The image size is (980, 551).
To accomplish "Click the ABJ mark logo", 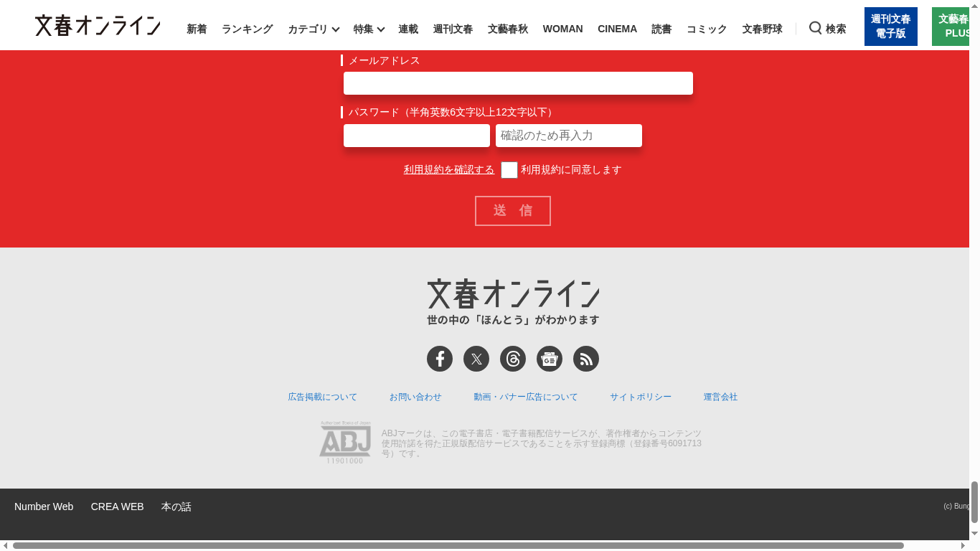I will 345,442.
